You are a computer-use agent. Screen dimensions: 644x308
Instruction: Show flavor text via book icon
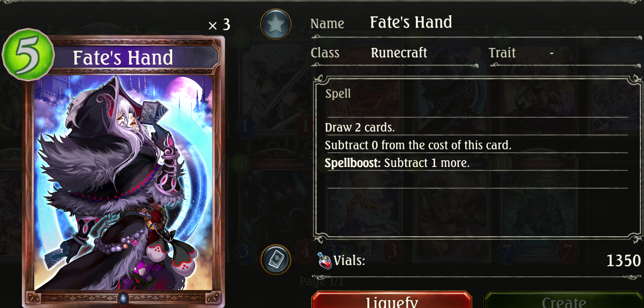coord(276,260)
